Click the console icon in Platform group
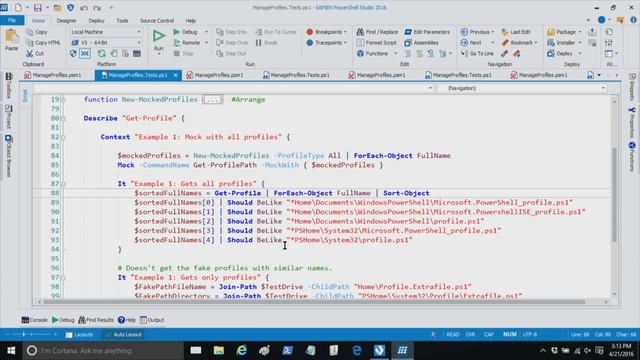Image resolution: width=640 pixels, height=360 pixels. pos(137,53)
